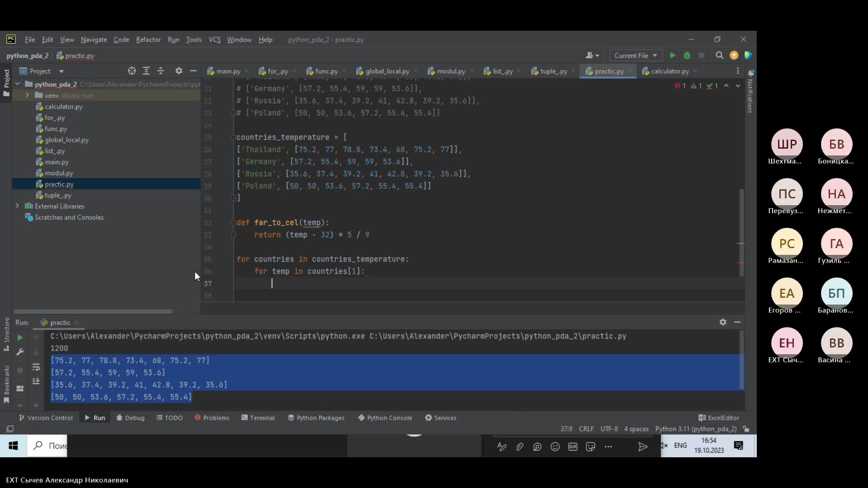Click the send arrow in chat bar
Screen dimensions: 868x488
point(642,447)
